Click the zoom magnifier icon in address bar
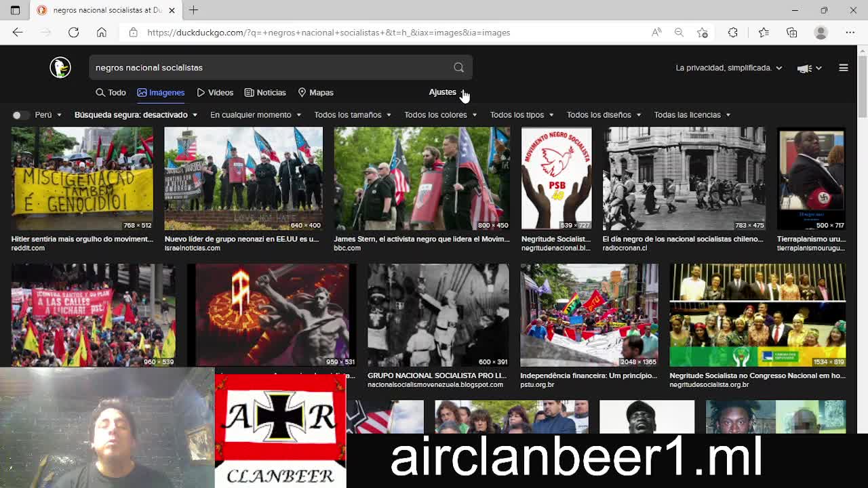The width and height of the screenshot is (868, 488). pos(679,33)
